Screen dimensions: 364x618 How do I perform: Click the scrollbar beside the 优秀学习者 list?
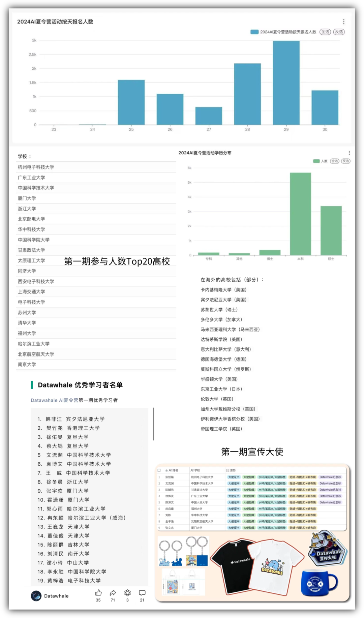click(153, 424)
